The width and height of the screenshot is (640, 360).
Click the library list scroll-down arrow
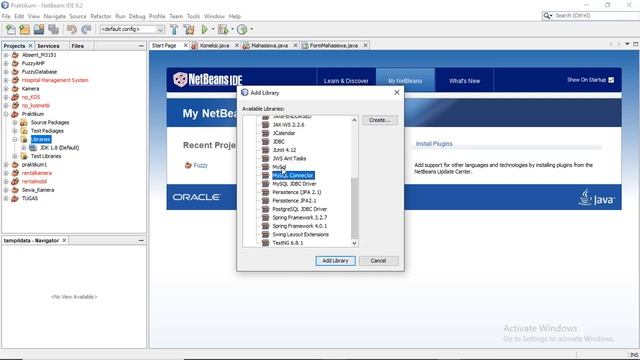tap(354, 243)
